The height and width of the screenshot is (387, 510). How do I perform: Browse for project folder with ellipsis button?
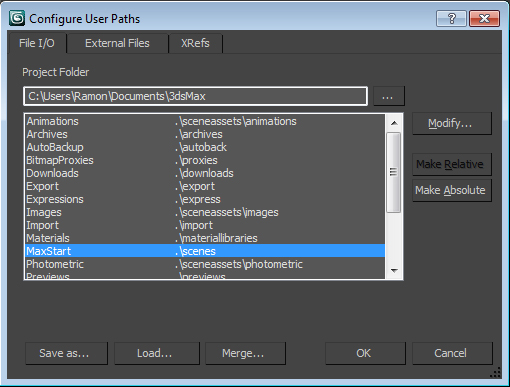(x=389, y=96)
